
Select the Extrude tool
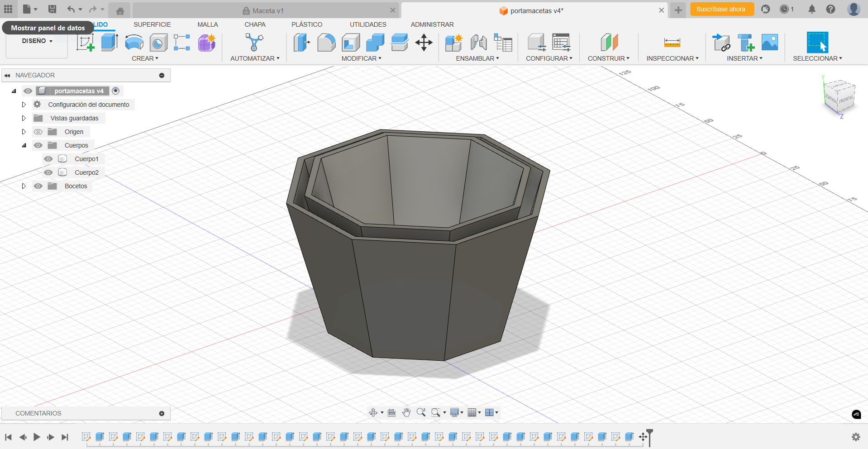pos(110,43)
